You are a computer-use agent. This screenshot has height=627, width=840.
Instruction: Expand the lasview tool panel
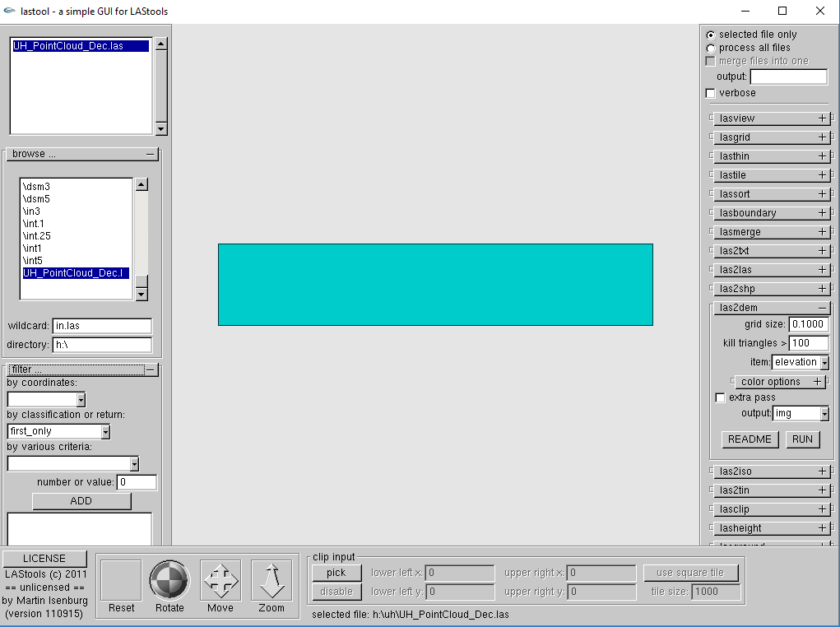click(821, 118)
